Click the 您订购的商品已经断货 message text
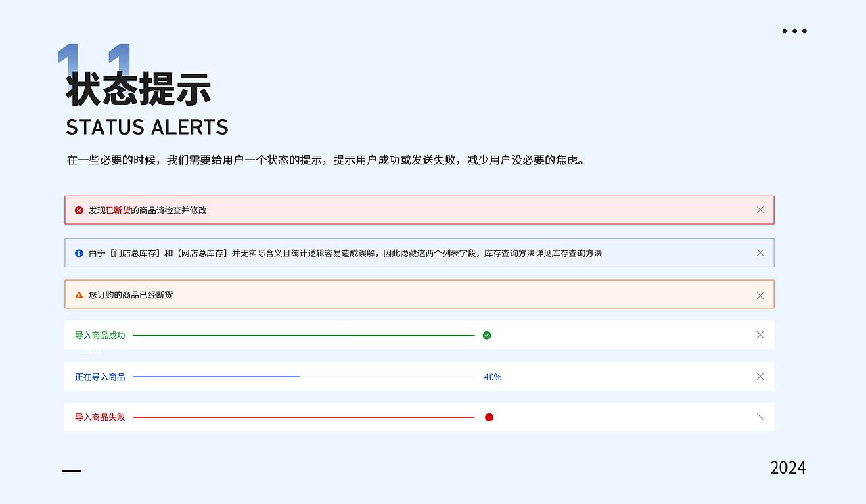The image size is (866, 504). click(x=131, y=295)
